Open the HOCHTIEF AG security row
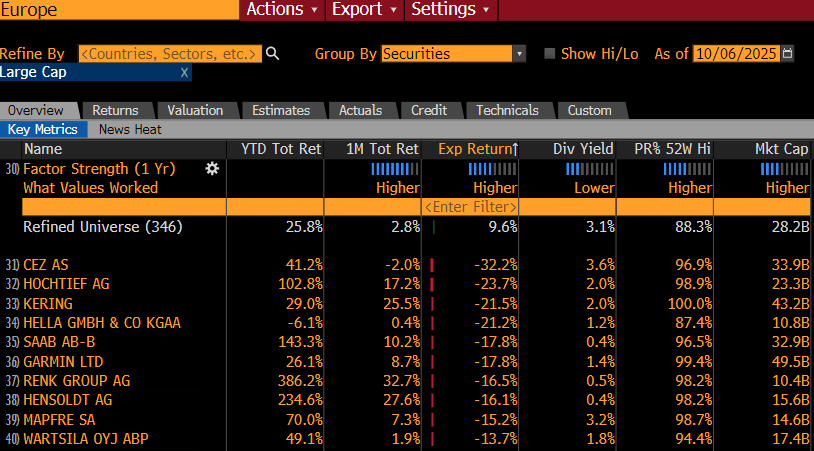The image size is (814, 451). [66, 284]
